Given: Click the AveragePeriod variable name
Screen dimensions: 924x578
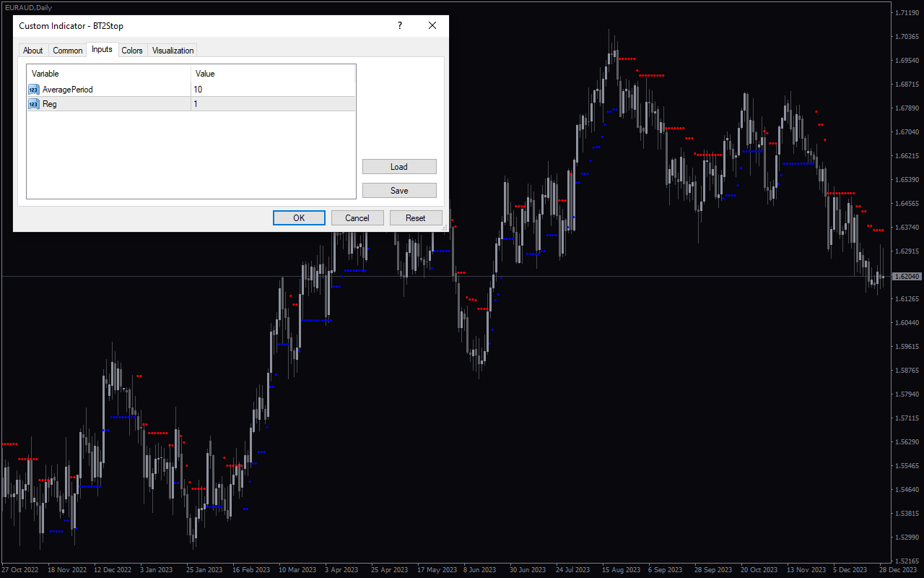Looking at the screenshot, I should [68, 90].
